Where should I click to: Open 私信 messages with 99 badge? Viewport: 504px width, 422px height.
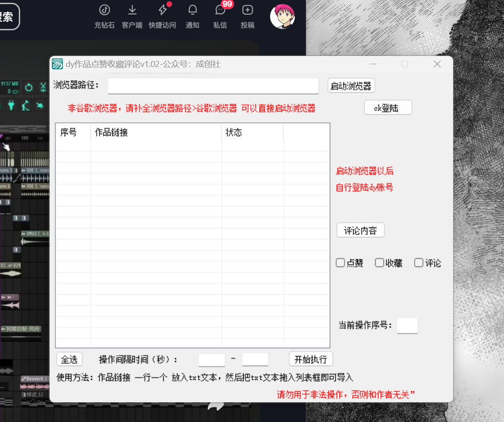220,10
